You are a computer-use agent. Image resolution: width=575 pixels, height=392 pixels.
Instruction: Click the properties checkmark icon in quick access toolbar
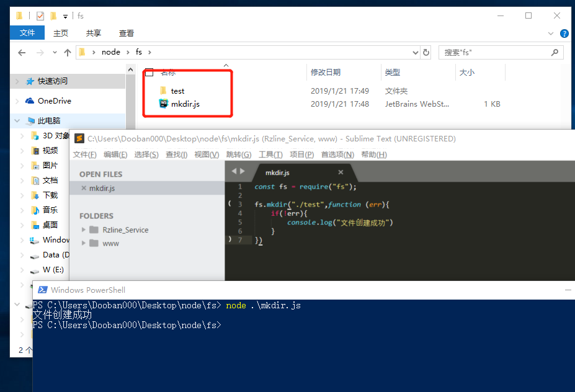click(x=40, y=16)
